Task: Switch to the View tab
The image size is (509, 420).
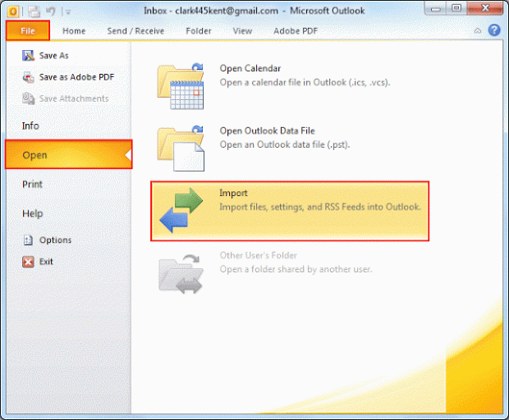Action: click(x=242, y=31)
